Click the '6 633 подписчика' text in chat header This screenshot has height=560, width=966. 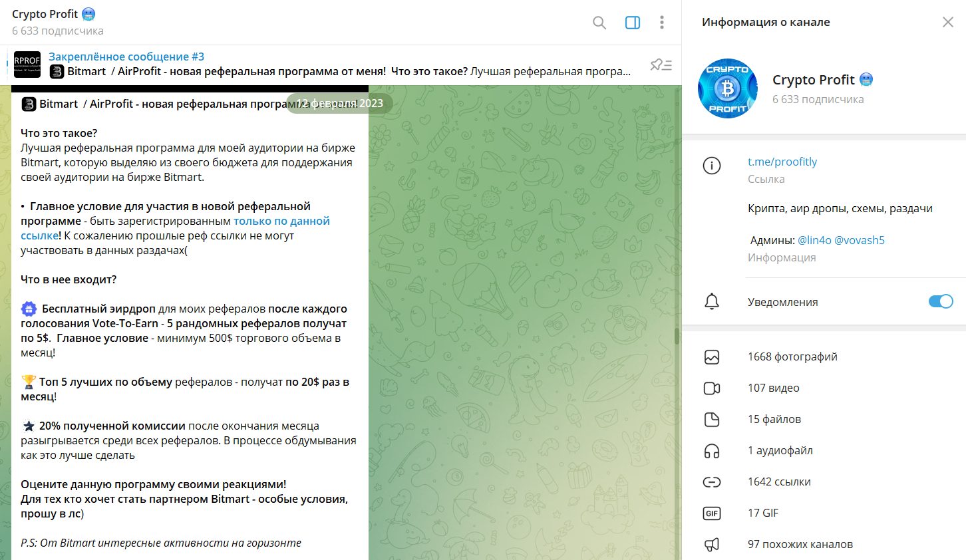[x=58, y=31]
